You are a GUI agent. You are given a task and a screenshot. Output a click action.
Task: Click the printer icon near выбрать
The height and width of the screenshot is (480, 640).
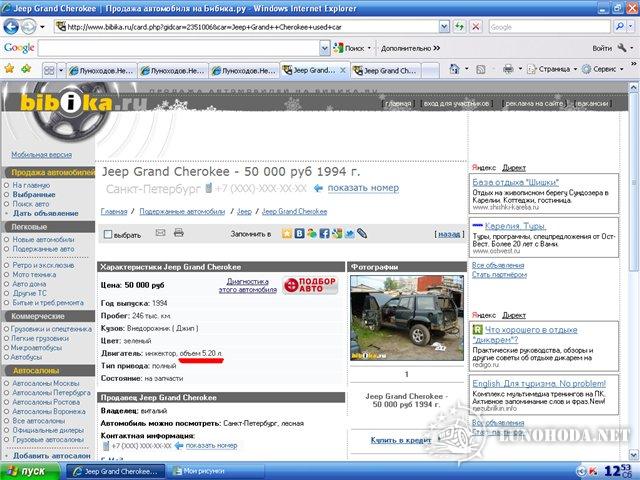point(178,233)
